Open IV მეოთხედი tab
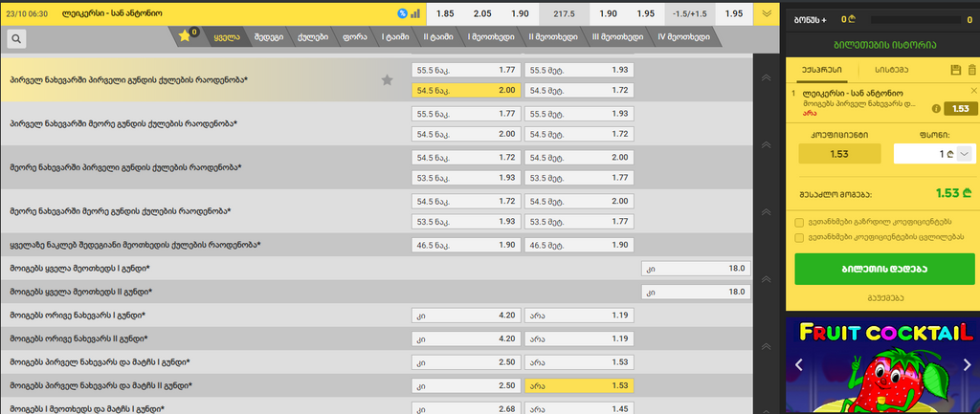This screenshot has width=980, height=414. pyautogui.click(x=683, y=37)
